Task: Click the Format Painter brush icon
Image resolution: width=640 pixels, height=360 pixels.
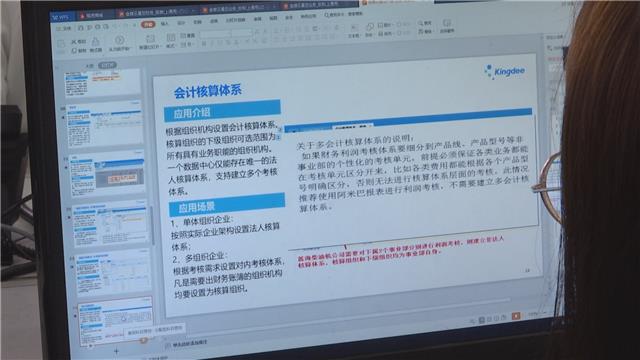Action: click(x=96, y=42)
